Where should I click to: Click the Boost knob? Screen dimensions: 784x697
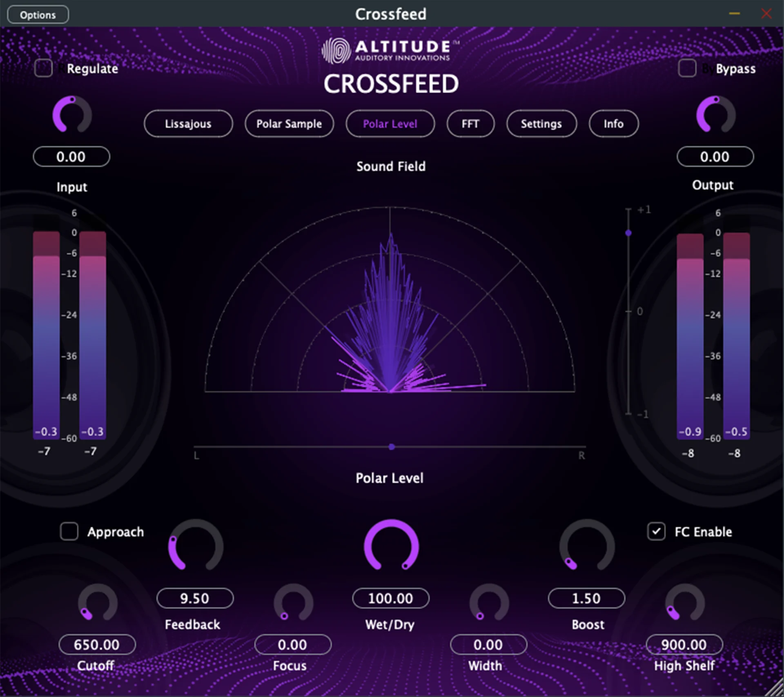tap(587, 546)
